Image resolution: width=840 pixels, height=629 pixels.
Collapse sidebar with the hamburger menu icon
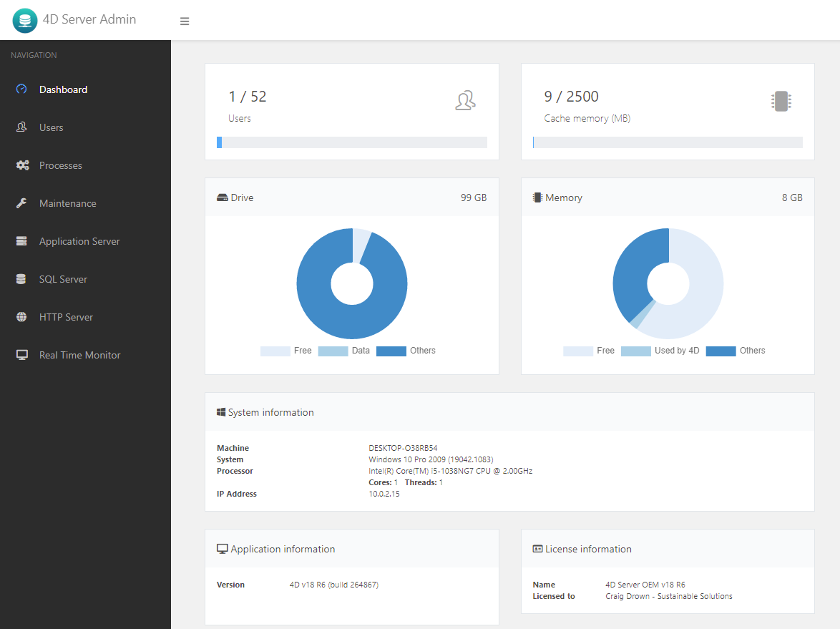pos(185,21)
